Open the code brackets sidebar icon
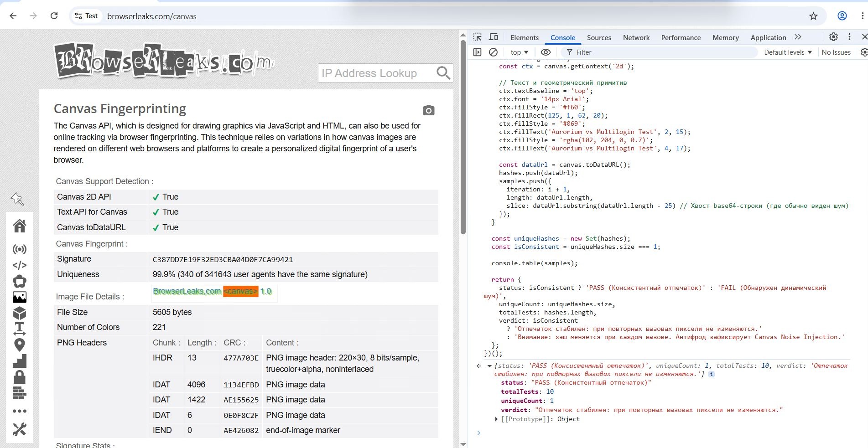 20,265
